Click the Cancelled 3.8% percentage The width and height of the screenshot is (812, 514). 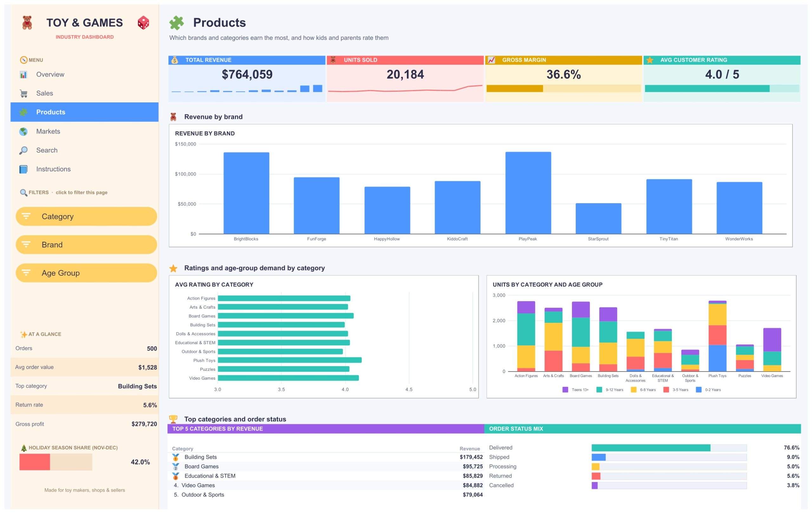click(x=793, y=486)
